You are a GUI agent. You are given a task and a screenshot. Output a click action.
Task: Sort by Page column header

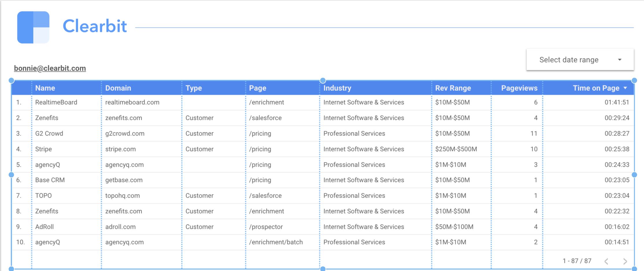(258, 88)
